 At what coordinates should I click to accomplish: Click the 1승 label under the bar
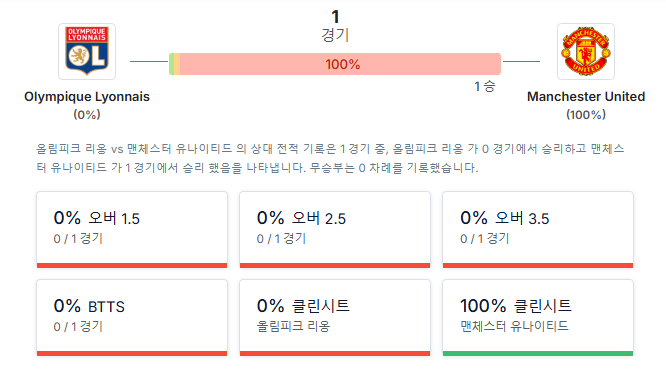tap(485, 87)
